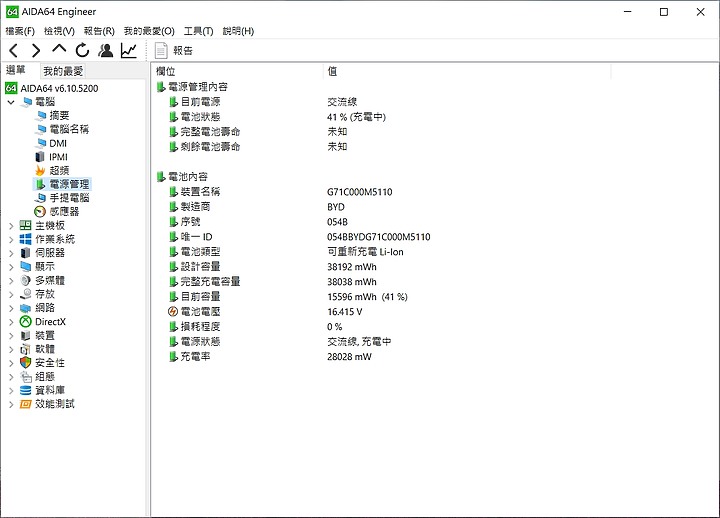This screenshot has width=720, height=518.
Task: Click the value 054BBYDG71C000M5110
Action: point(378,237)
